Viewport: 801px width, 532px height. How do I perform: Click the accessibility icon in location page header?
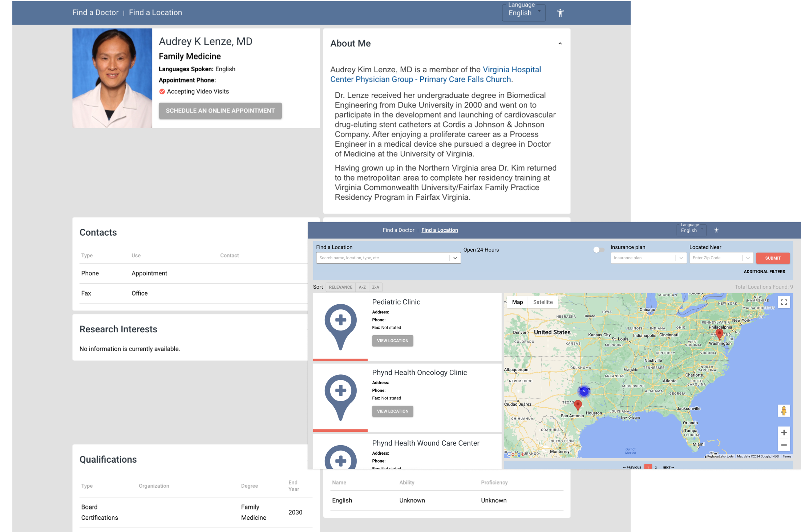716,230
